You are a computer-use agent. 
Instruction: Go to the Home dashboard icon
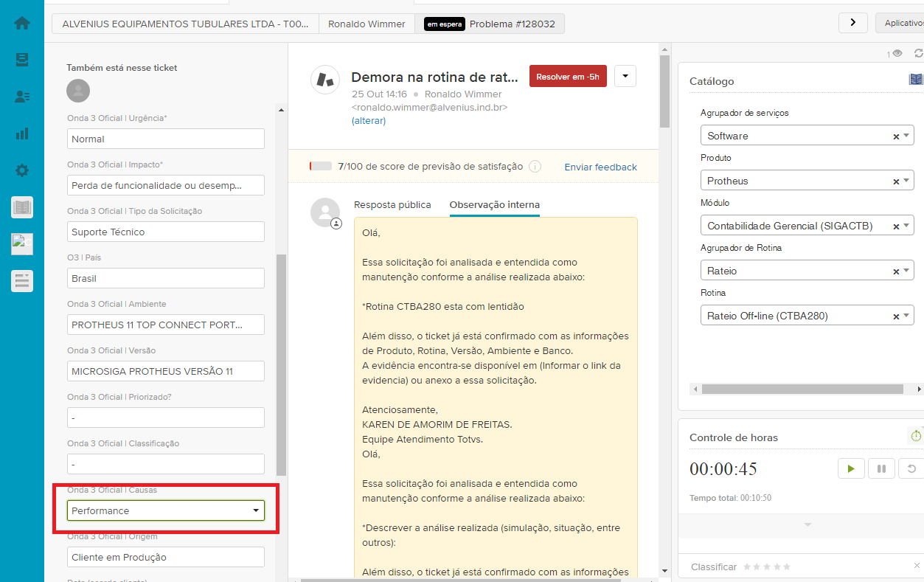coord(22,23)
